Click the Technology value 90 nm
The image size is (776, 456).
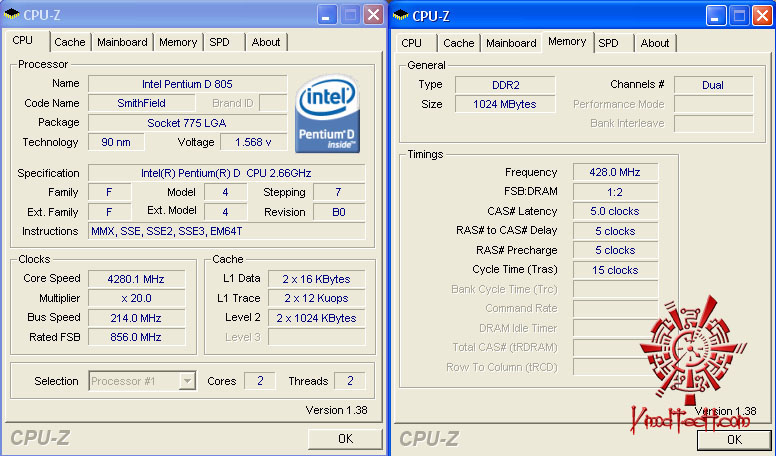(116, 142)
